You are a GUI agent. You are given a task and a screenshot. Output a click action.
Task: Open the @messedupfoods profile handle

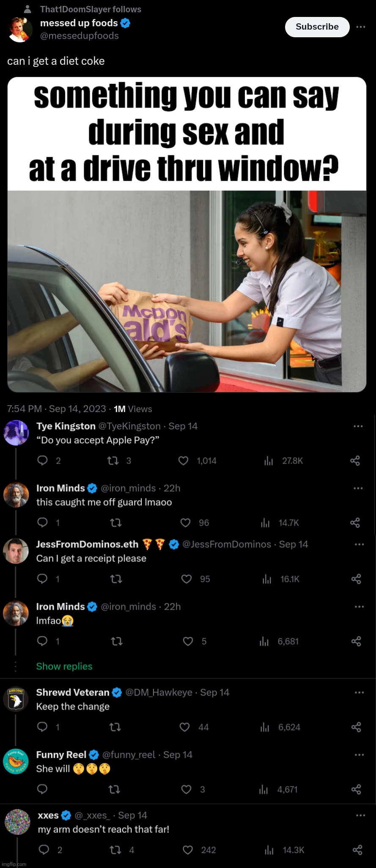[79, 36]
